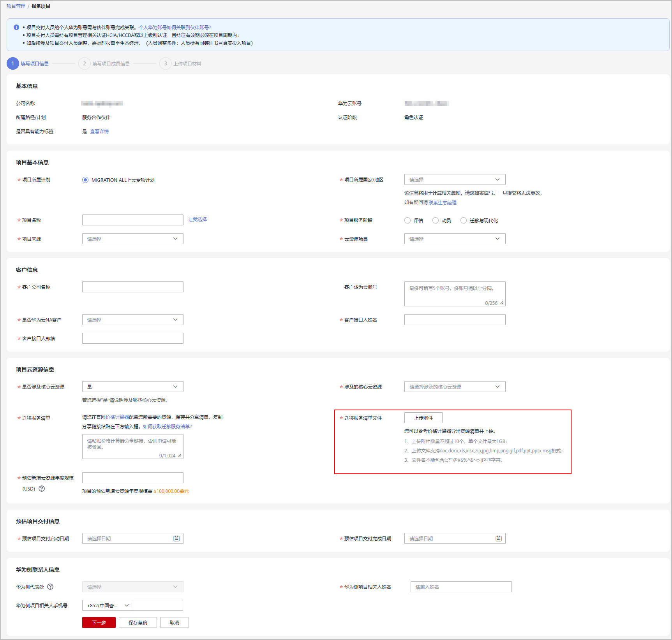Click step 2 circle 填写项目成员信息
Image resolution: width=672 pixels, height=640 pixels.
(84, 63)
